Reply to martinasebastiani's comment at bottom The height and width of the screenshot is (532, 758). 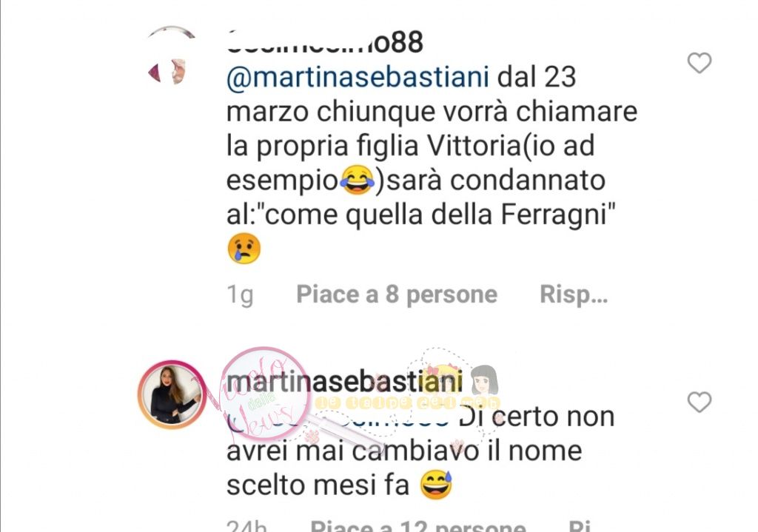point(579,525)
